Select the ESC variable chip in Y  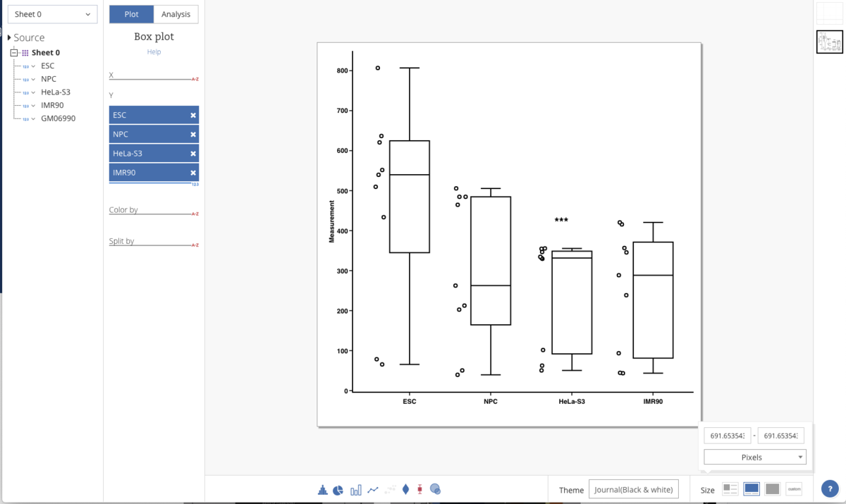click(x=154, y=115)
